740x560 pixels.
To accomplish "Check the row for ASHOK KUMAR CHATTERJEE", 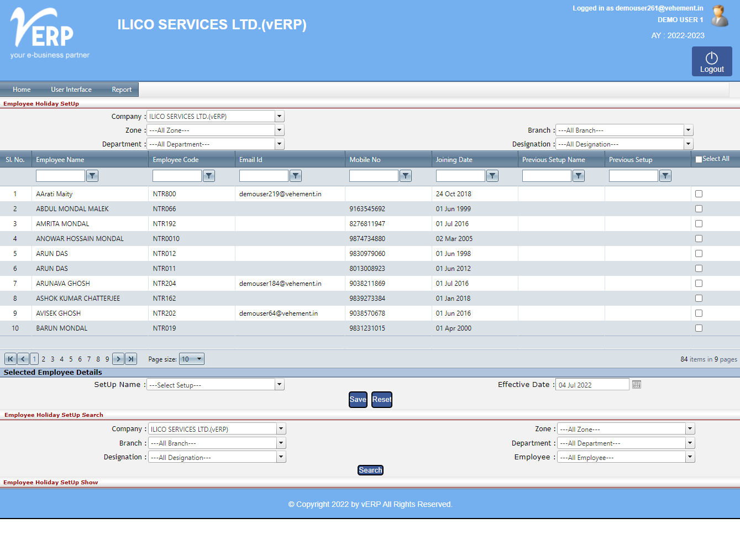I will click(699, 299).
